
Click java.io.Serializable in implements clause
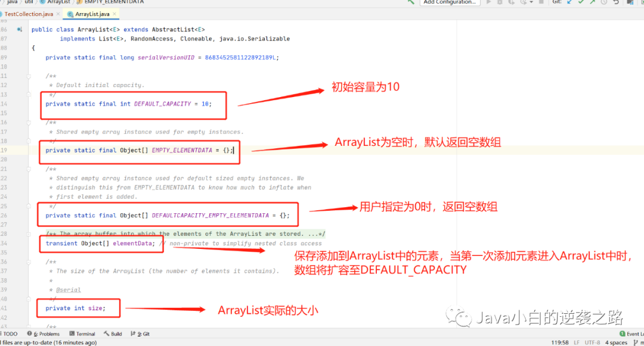pos(254,39)
